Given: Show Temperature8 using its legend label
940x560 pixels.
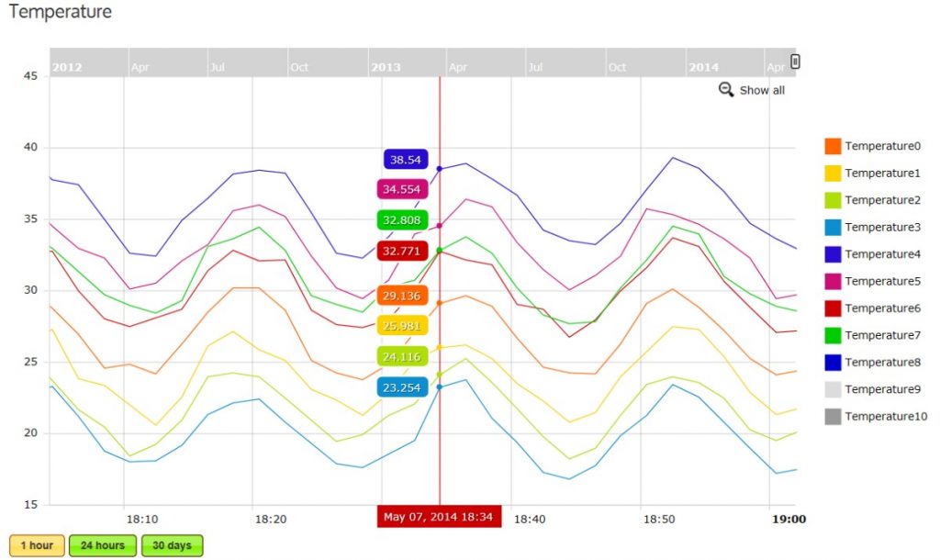Looking at the screenshot, I should click(x=882, y=362).
